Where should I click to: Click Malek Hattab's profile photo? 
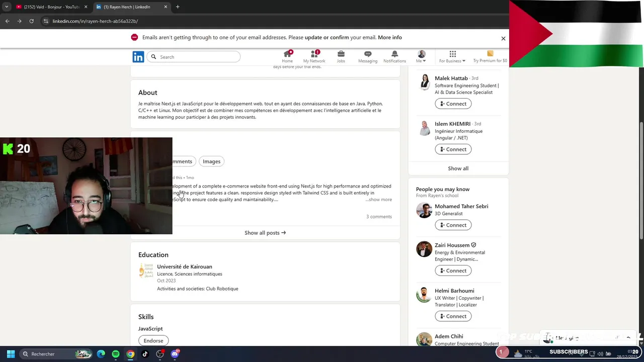pos(424,82)
